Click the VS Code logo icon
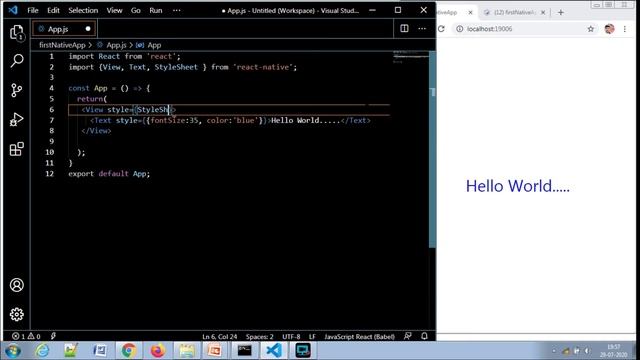640x360 pixels. [13, 10]
